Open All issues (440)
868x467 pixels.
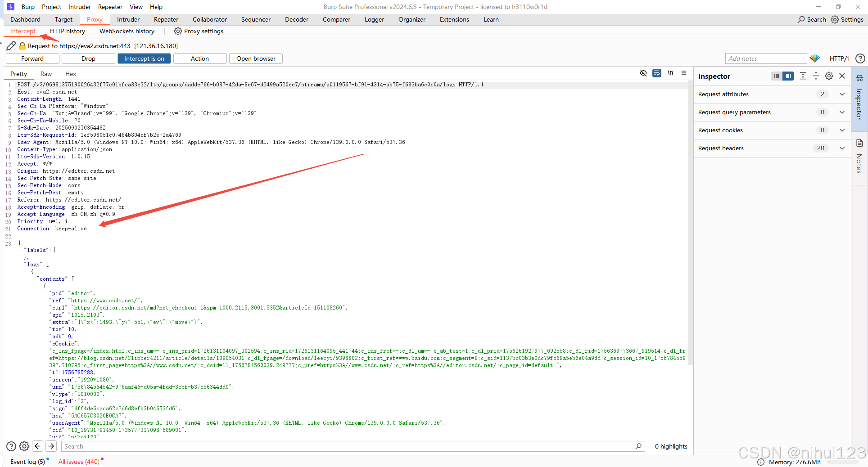pos(79,462)
